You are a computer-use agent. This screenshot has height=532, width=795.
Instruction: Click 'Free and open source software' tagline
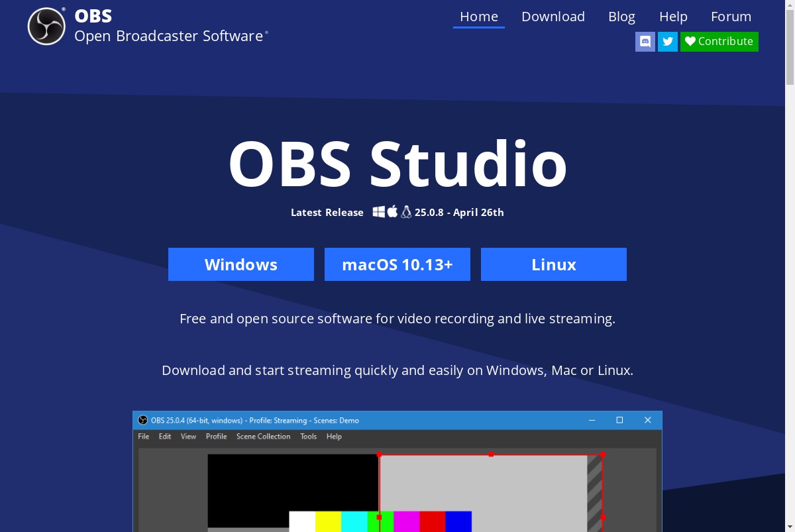pos(397,319)
